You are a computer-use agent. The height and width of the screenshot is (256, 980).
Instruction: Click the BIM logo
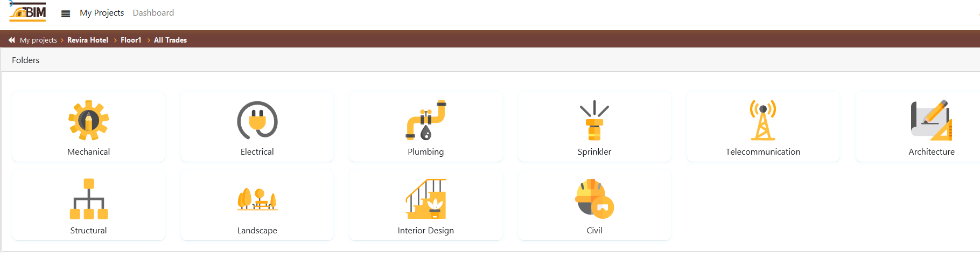[x=28, y=12]
